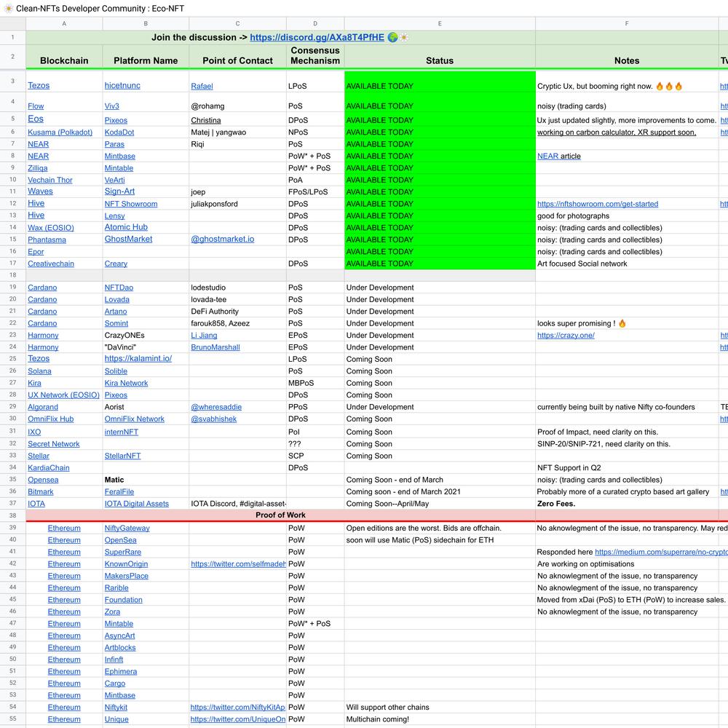Viewport: 728px width, 728px height.
Task: Open the twitter.com/selfmade link for KnownOrigin
Action: [238, 564]
